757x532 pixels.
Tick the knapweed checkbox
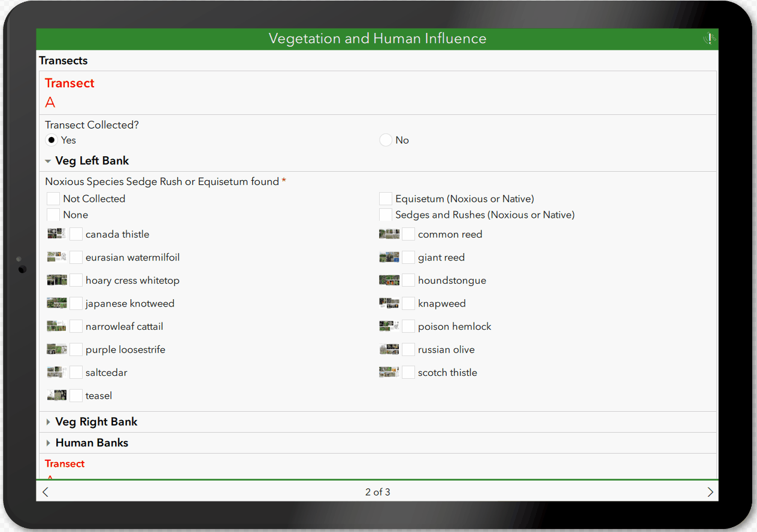click(x=408, y=303)
